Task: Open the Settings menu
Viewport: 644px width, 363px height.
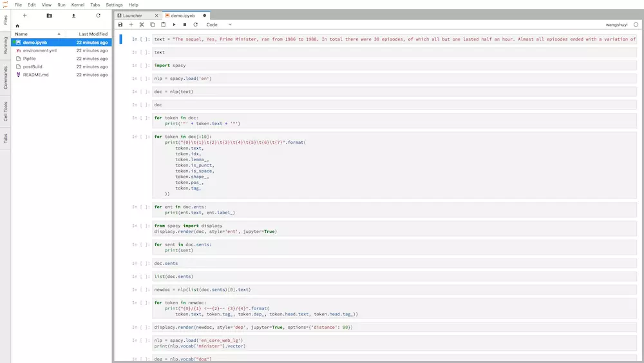Action: point(114,5)
